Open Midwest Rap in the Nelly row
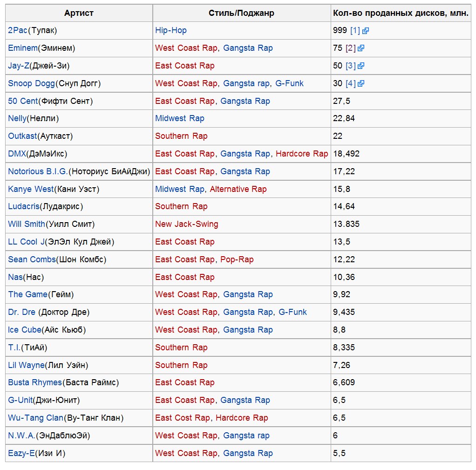Screen dimensions: 476x470 [x=180, y=118]
